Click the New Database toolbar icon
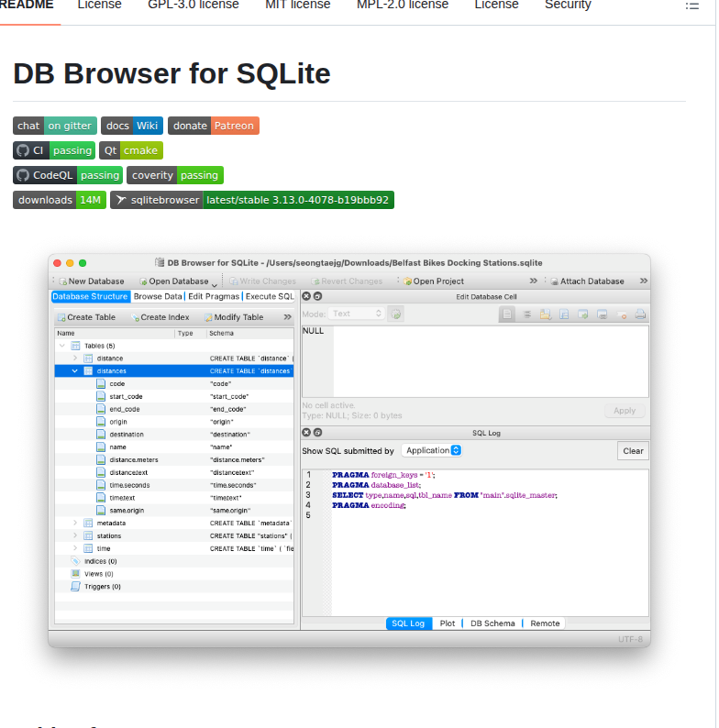This screenshot has width=719, height=728. pos(62,281)
